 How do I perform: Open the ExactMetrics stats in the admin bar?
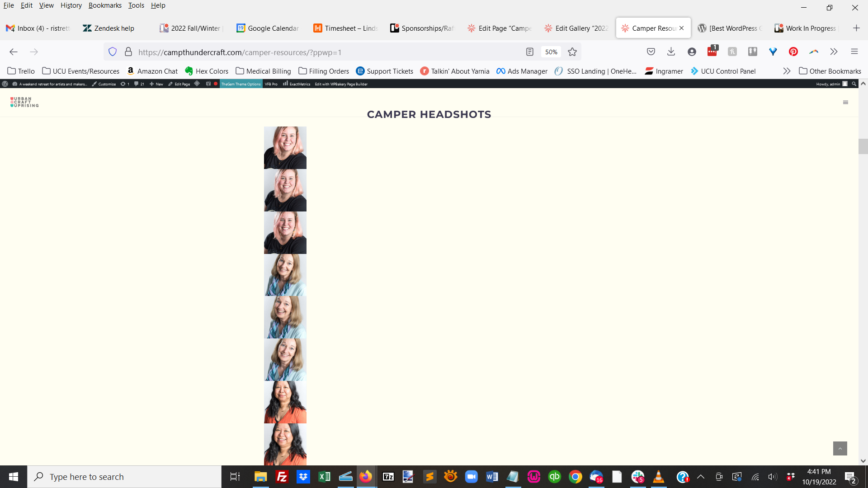click(297, 84)
